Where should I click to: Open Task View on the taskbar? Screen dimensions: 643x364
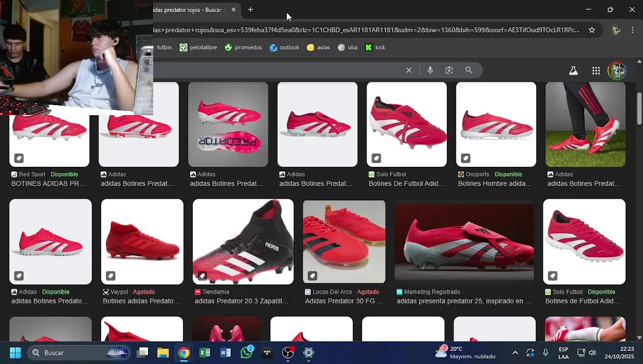tap(143, 352)
